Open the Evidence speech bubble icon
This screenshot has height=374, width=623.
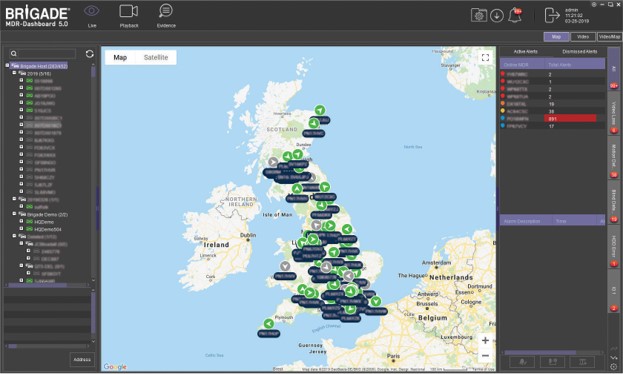pos(166,11)
